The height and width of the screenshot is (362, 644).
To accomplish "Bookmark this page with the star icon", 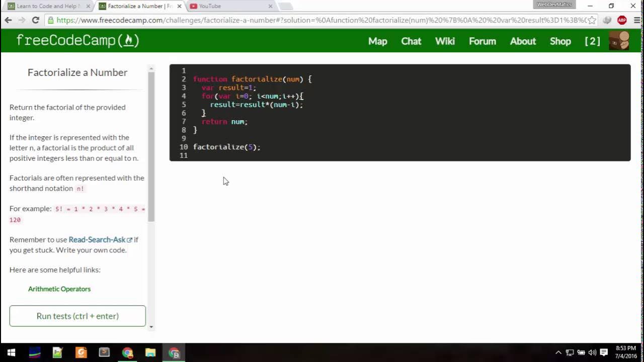I will point(592,20).
